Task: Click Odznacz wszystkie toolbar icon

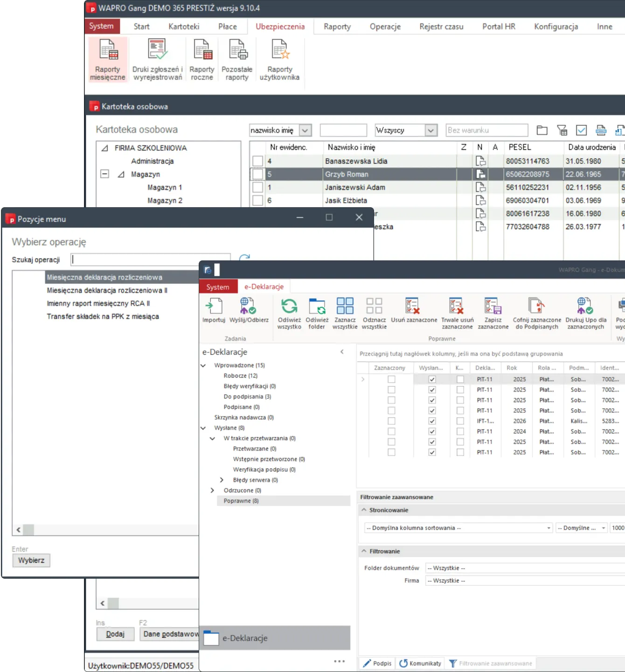Action: [374, 314]
